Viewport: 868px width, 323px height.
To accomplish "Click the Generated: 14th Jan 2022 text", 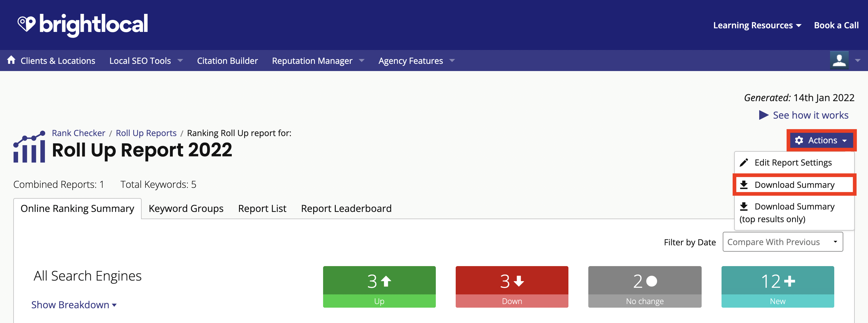I will (x=799, y=98).
